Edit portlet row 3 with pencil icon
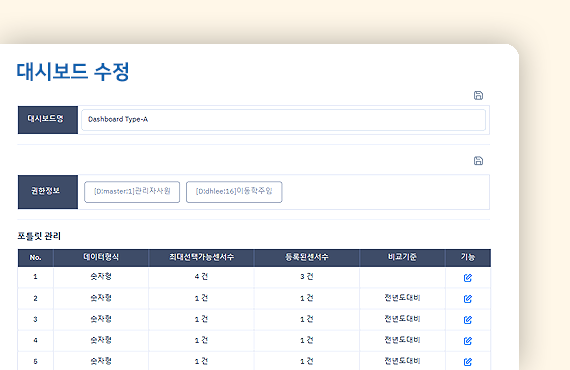The height and width of the screenshot is (370, 570). pos(468,320)
